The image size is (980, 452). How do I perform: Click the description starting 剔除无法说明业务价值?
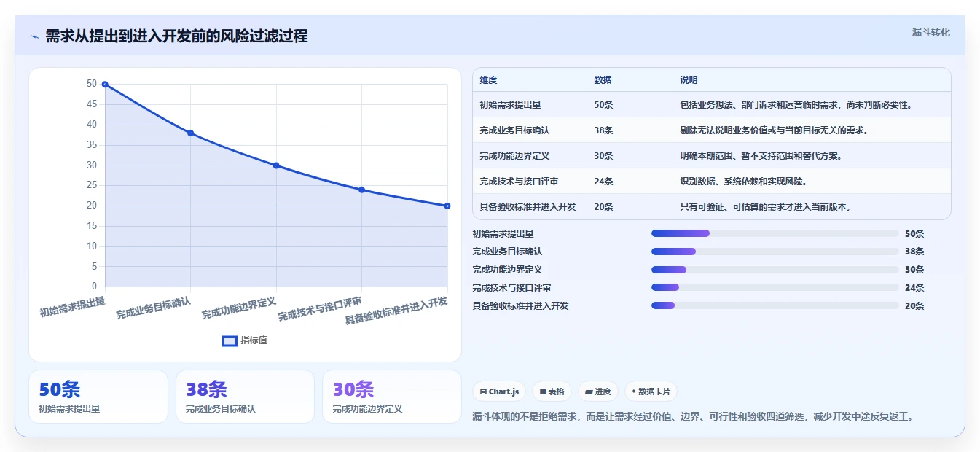click(774, 130)
